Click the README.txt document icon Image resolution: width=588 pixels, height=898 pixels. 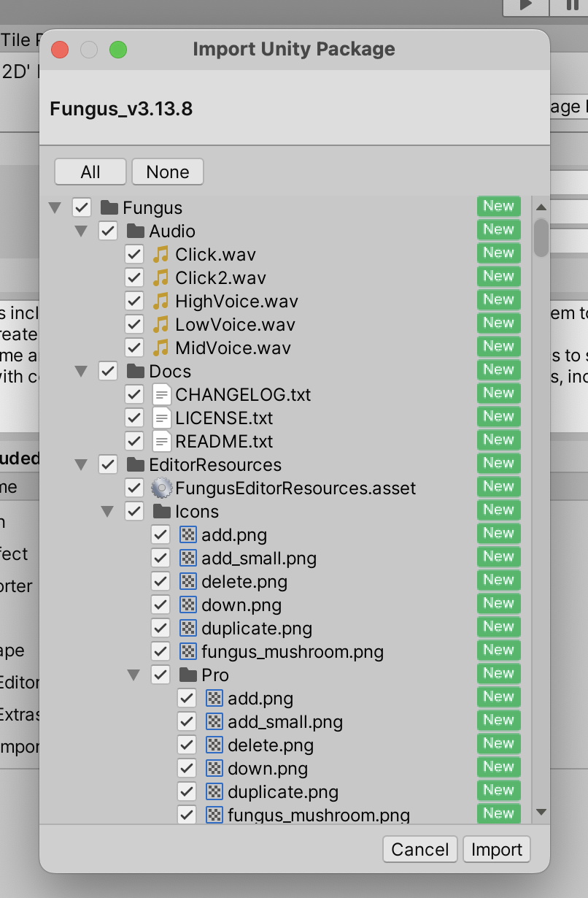click(161, 442)
